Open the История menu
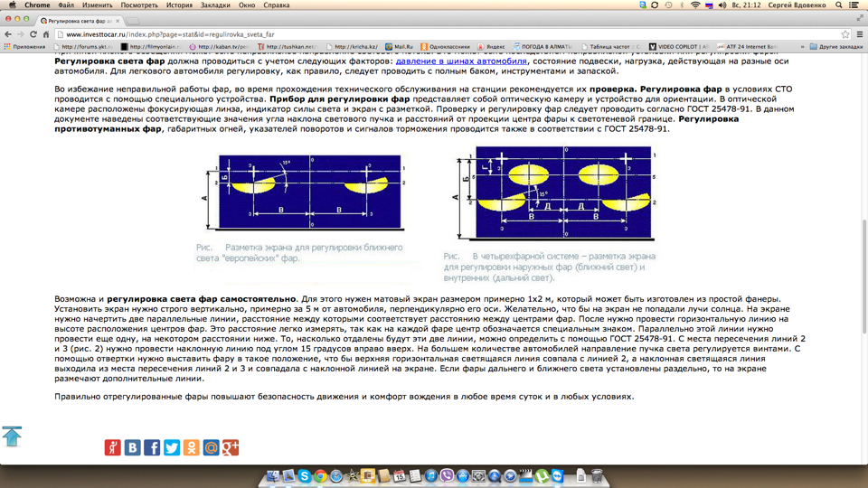 [178, 5]
